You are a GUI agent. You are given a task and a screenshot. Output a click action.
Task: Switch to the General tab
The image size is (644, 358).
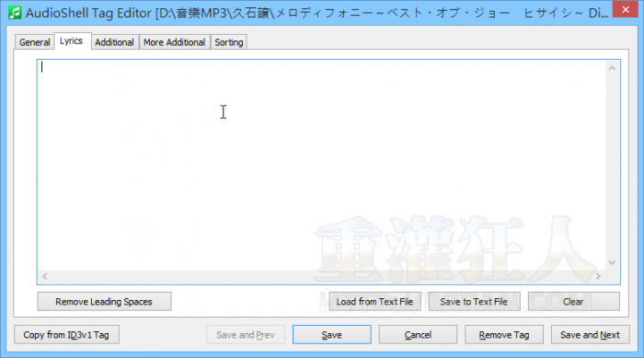click(35, 42)
